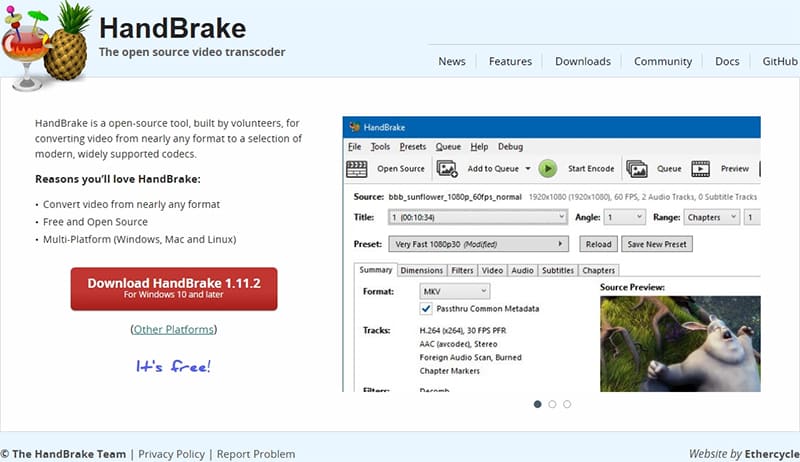Click the 'It's free!' handwritten text
The width and height of the screenshot is (800, 462).
173,366
